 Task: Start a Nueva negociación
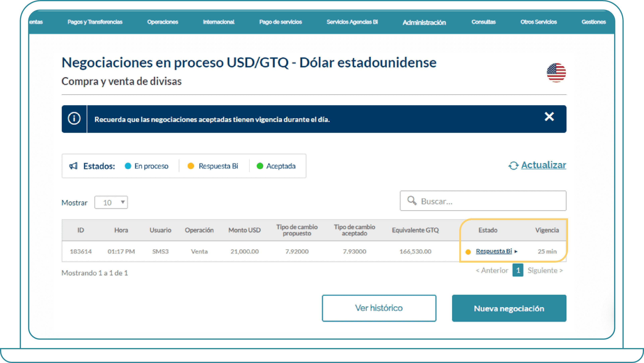tap(509, 308)
